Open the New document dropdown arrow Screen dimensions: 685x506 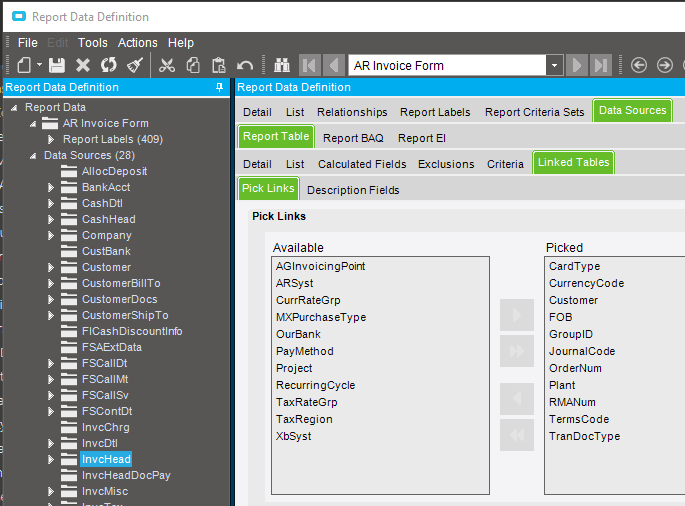pos(39,65)
